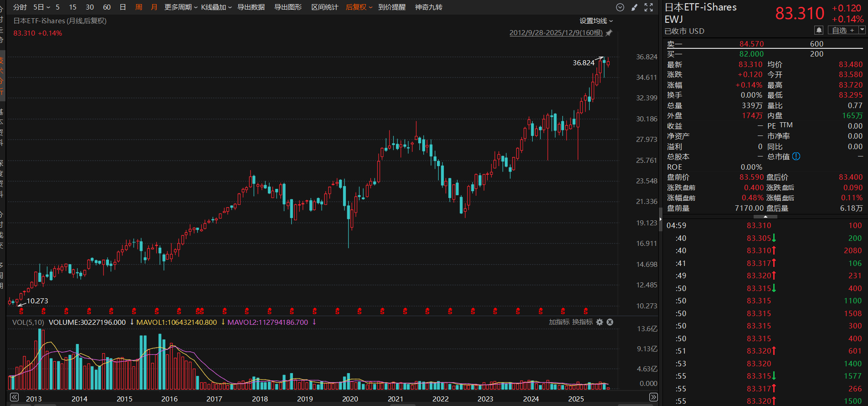868x406 pixels.
Task: Click the 日本ETF-iShares (月线,后复权) chart title
Action: (60, 21)
